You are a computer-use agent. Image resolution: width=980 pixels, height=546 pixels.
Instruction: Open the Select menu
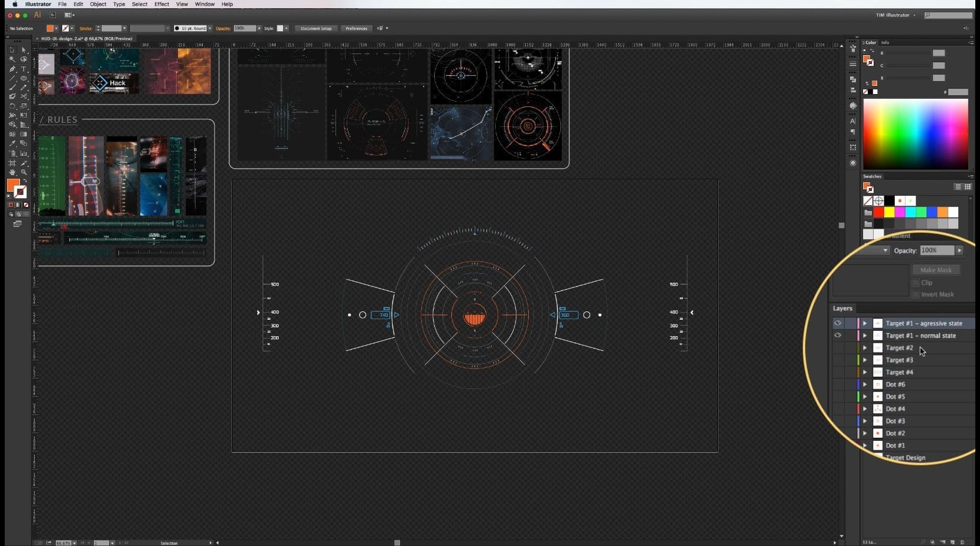point(140,4)
